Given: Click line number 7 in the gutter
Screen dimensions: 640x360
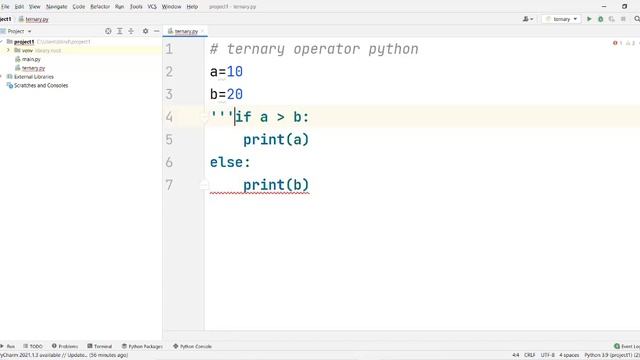Looking at the screenshot, I should tap(169, 185).
